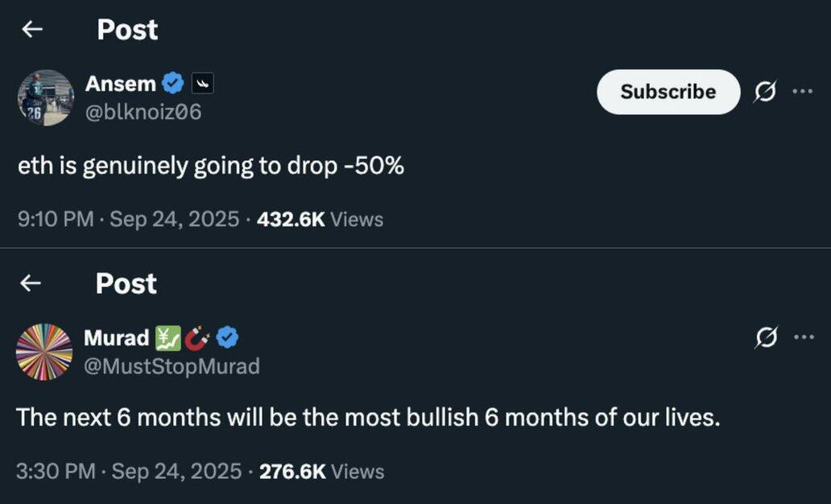Viewport: 831px width, 504px height.
Task: Click the Ansem display name
Action: tap(120, 83)
